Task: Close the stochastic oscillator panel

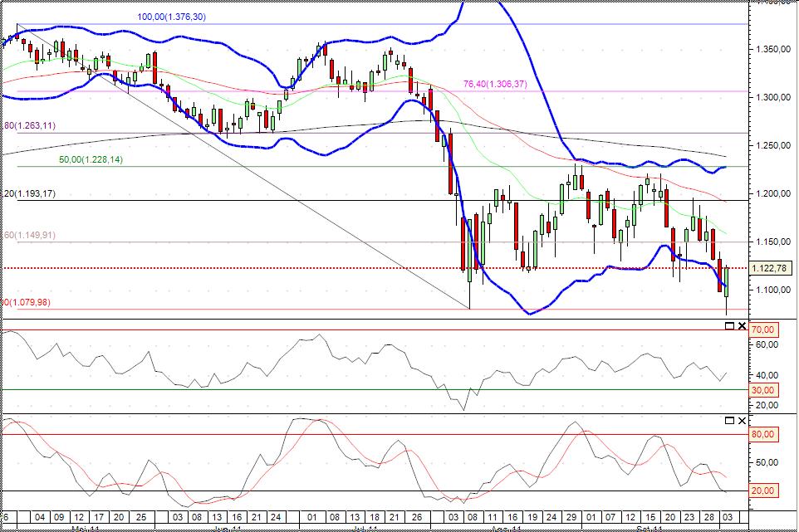Action: coord(742,421)
